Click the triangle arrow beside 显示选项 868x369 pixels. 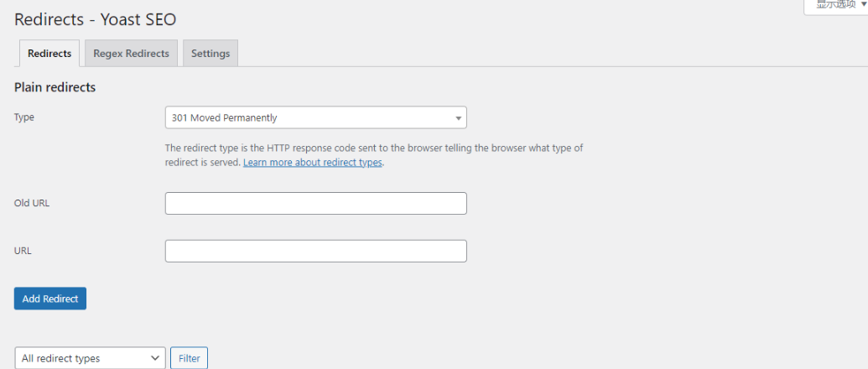(x=864, y=4)
